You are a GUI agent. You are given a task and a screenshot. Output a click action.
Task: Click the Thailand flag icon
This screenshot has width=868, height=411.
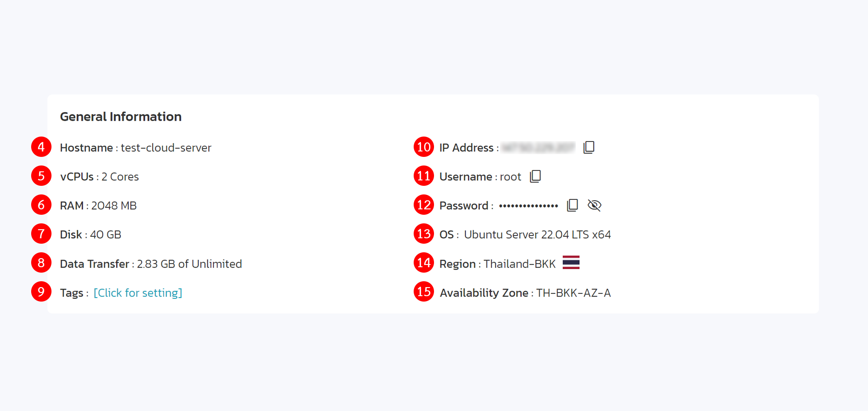571,262
